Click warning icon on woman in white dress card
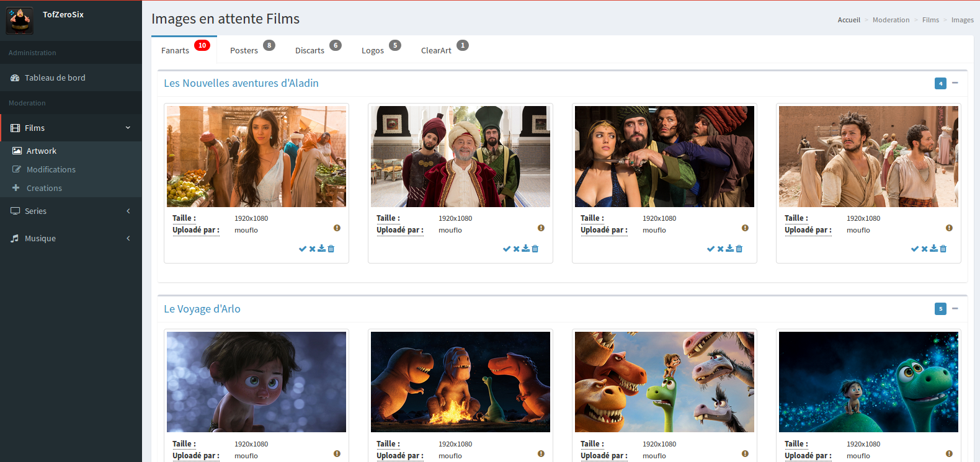 coord(337,228)
